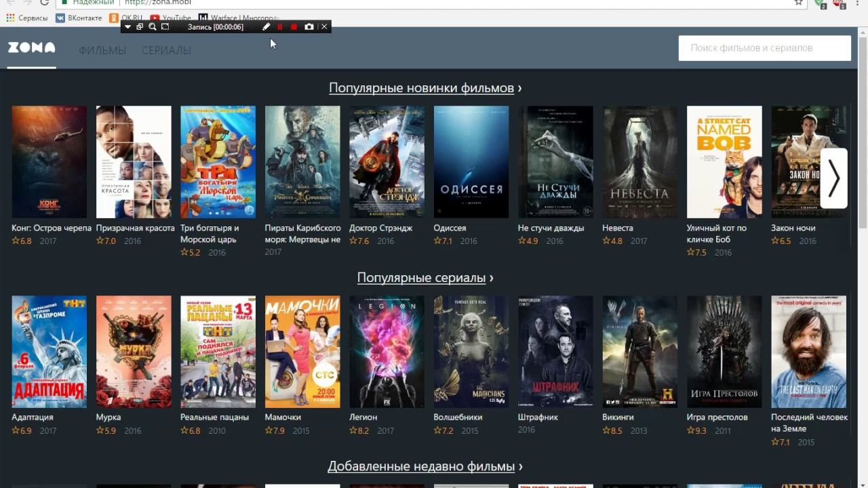Click the Адаптация title link
868x488 pixels.
click(x=33, y=418)
